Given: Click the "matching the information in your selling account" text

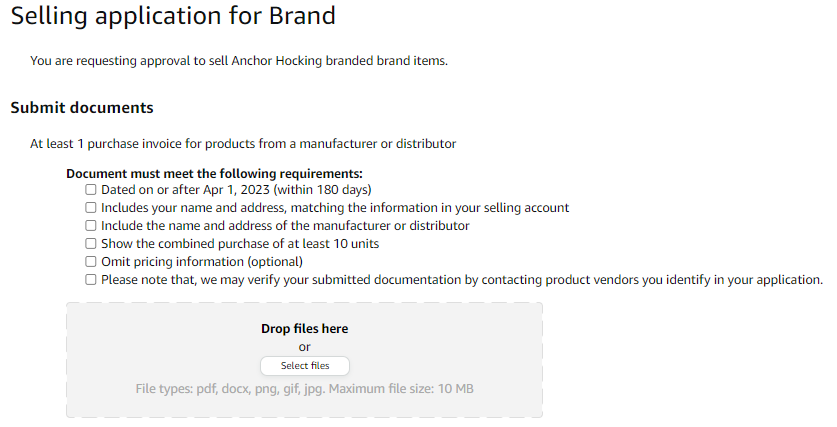Looking at the screenshot, I should 430,208.
